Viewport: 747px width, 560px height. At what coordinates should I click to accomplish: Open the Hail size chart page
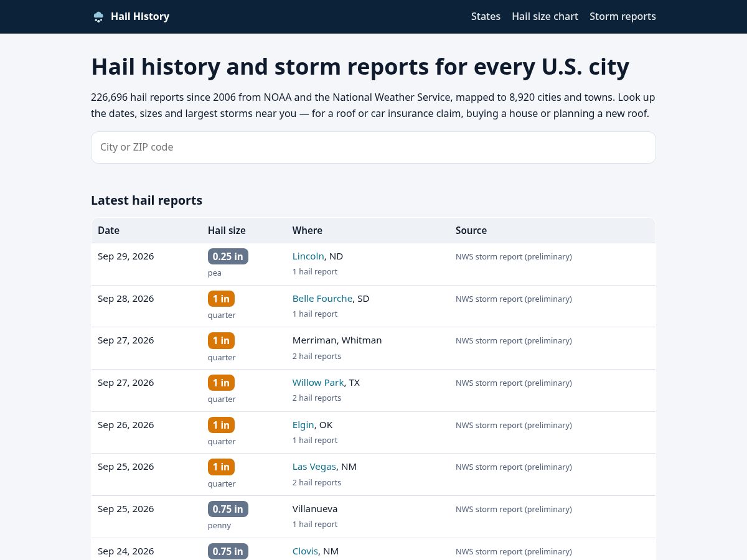[545, 17]
